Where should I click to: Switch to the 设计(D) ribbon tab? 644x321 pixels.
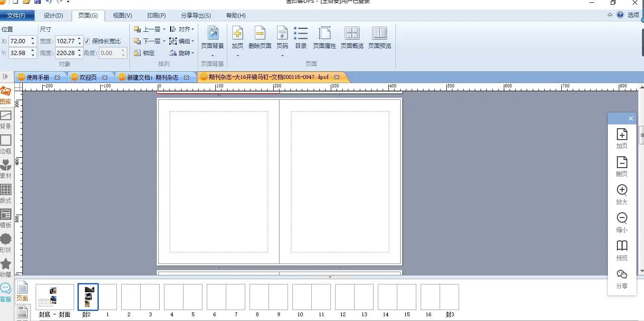pyautogui.click(x=53, y=16)
